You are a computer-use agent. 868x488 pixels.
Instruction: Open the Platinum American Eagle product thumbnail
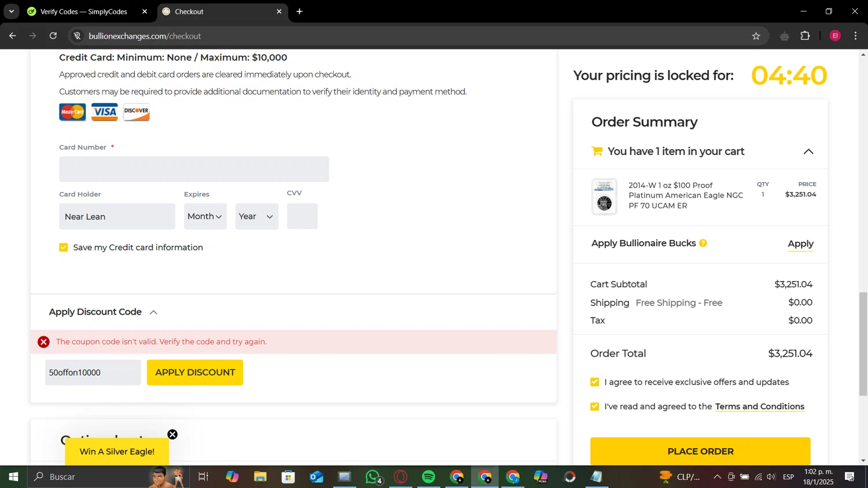[604, 197]
